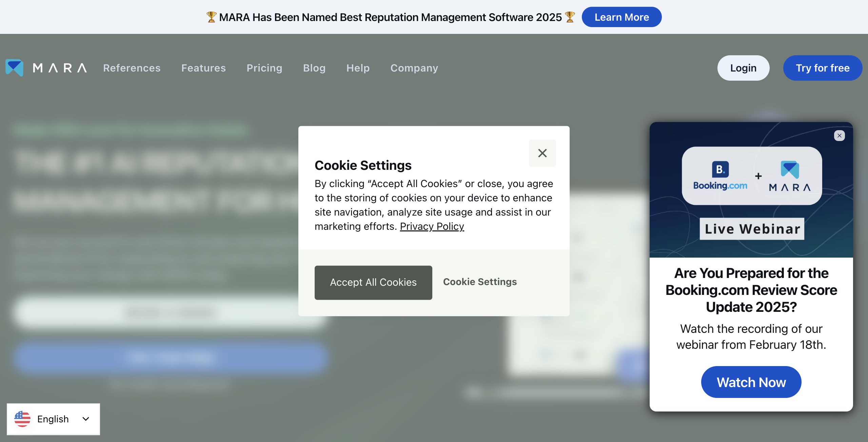
Task: Click the Booking.com logo in webinar card
Action: point(720,176)
